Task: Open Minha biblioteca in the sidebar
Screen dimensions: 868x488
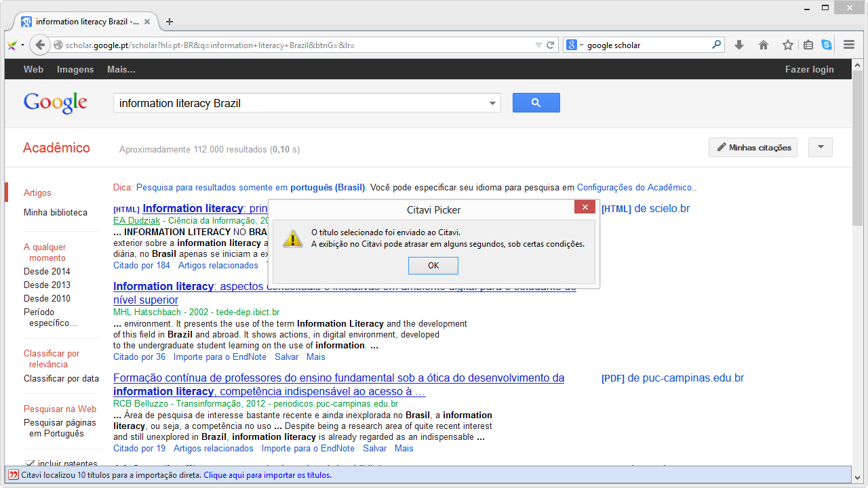Action: (x=56, y=212)
